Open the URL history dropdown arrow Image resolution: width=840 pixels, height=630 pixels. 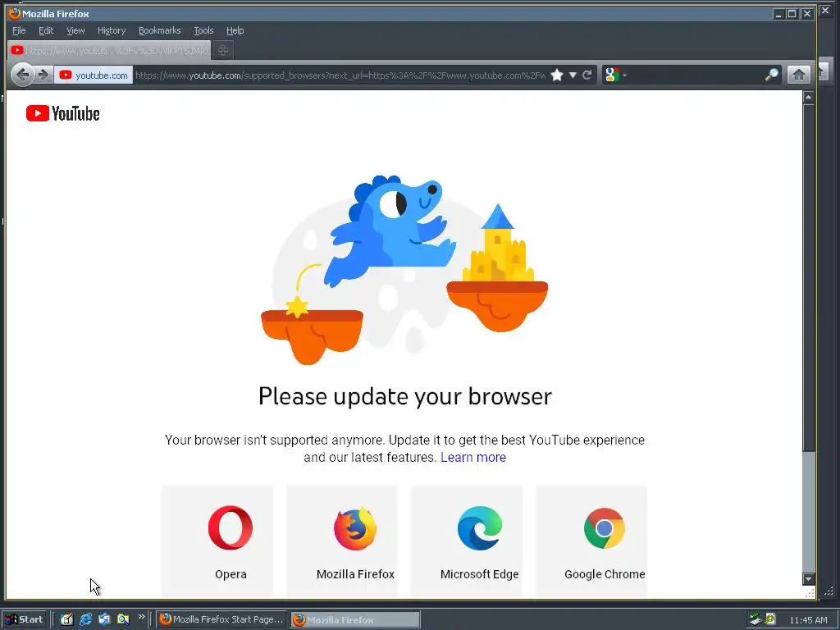click(573, 75)
